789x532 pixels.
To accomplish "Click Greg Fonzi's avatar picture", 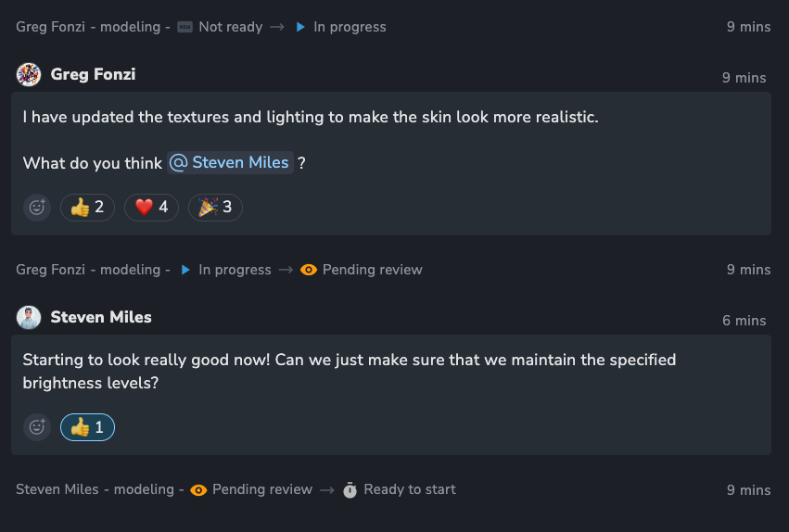I will (29, 74).
